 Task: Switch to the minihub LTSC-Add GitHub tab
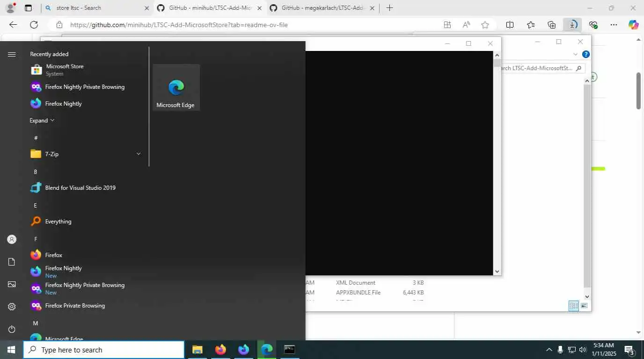coord(210,8)
